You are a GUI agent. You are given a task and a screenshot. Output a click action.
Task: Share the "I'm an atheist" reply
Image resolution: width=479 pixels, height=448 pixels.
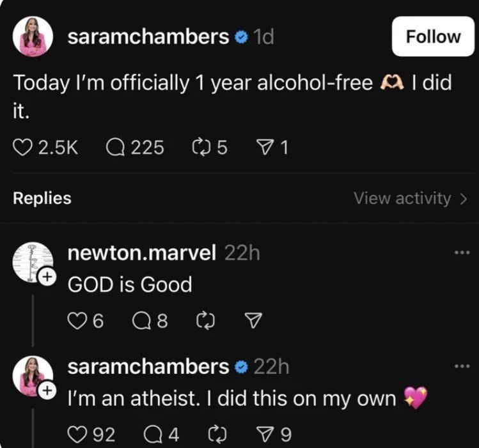point(262,435)
